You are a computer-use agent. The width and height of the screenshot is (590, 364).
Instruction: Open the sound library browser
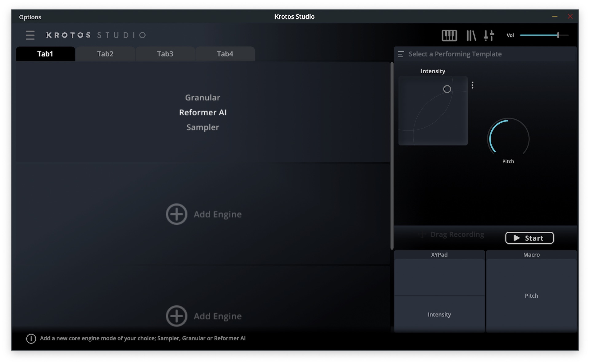471,35
